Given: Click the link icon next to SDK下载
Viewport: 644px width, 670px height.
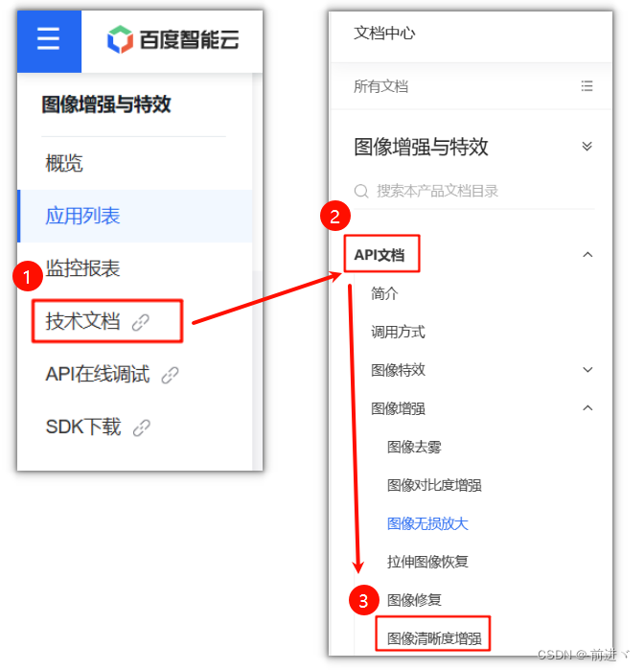Looking at the screenshot, I should tap(142, 427).
